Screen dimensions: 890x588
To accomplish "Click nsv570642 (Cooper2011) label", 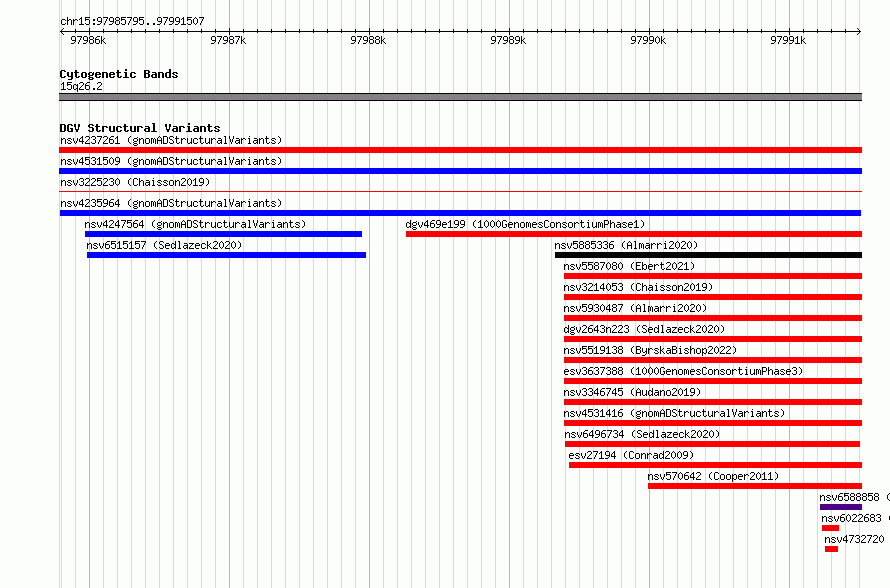I will 713,476.
